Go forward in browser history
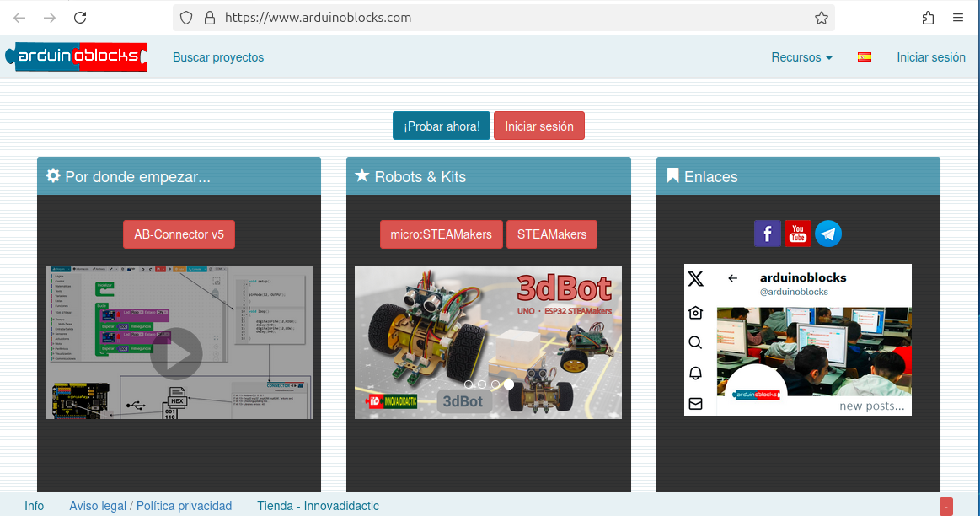Image resolution: width=980 pixels, height=516 pixels. (50, 18)
